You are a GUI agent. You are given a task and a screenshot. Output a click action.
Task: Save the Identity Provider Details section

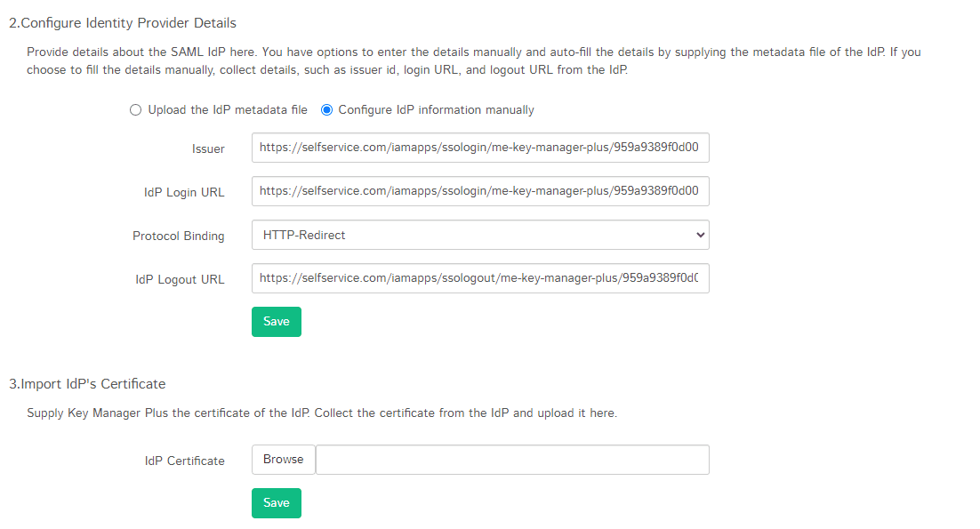point(277,322)
